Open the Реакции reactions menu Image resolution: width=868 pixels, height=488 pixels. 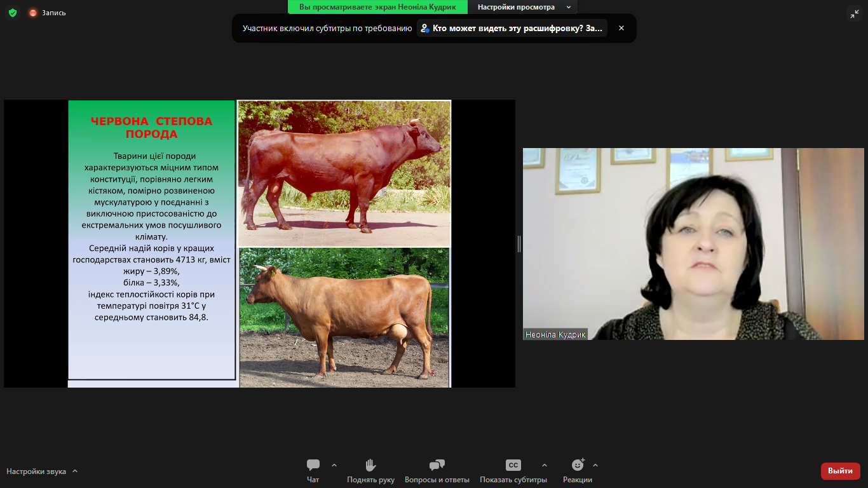coord(578,471)
